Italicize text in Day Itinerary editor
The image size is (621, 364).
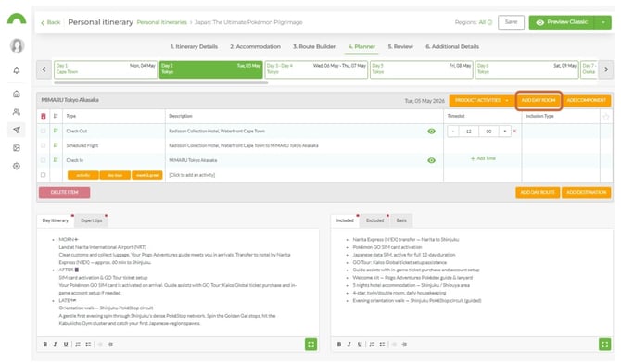(x=55, y=345)
